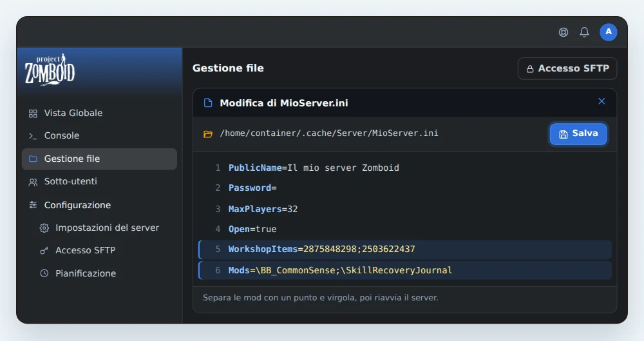Click line number 6 in the editor gutter
This screenshot has width=644, height=341.
pos(218,270)
